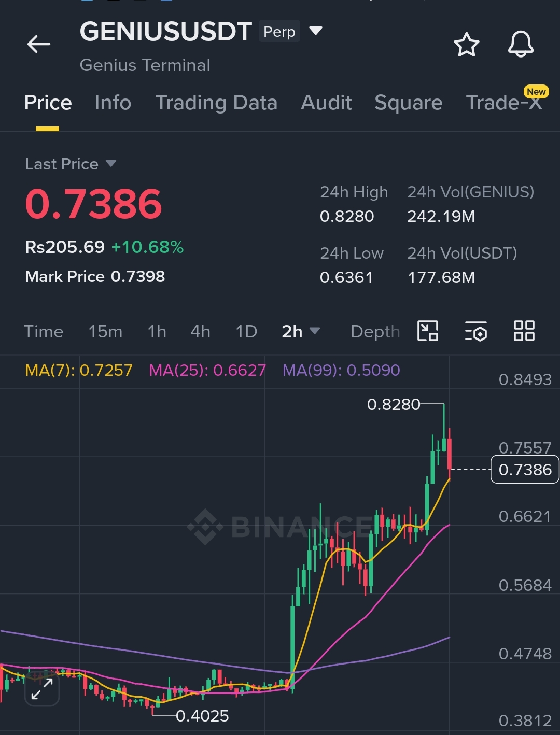Tap the 24h Vol(GENIUS) 242.19M value
The width and height of the screenshot is (560, 735).
[441, 216]
